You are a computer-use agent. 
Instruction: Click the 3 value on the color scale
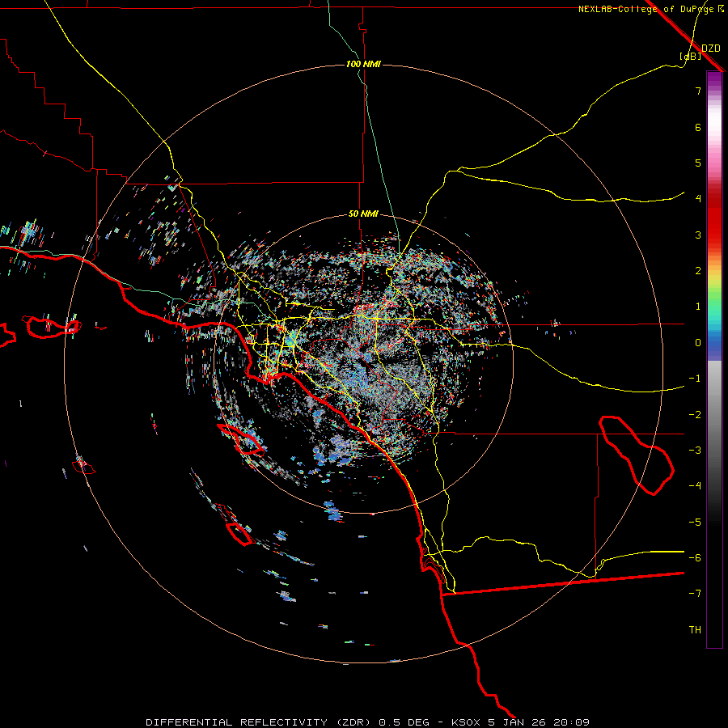698,235
